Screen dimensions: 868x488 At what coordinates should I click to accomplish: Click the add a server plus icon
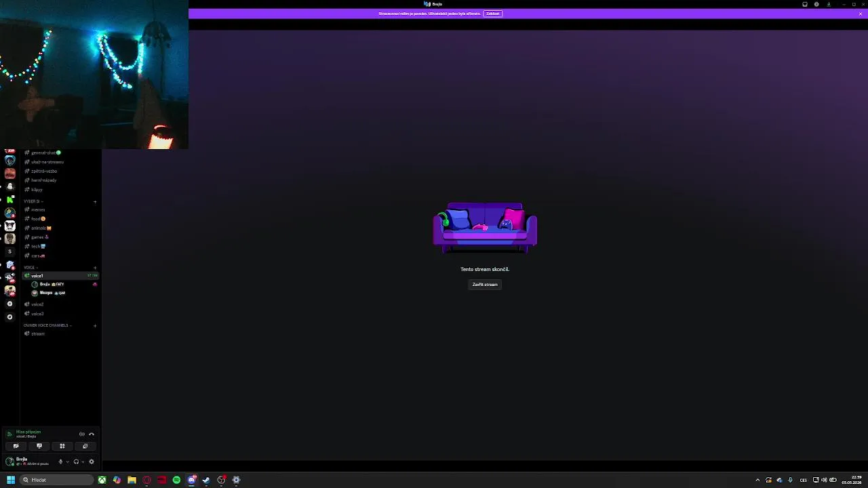click(x=10, y=304)
